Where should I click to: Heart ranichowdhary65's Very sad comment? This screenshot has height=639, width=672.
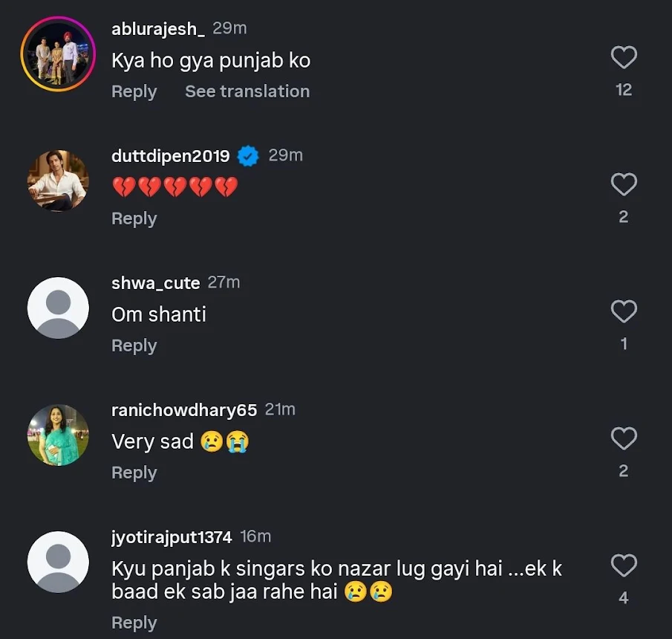coord(623,438)
